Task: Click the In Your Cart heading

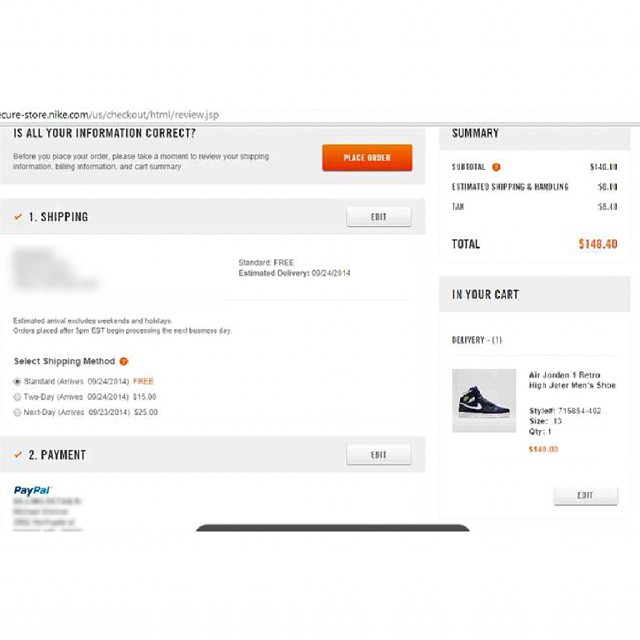Action: click(x=485, y=294)
